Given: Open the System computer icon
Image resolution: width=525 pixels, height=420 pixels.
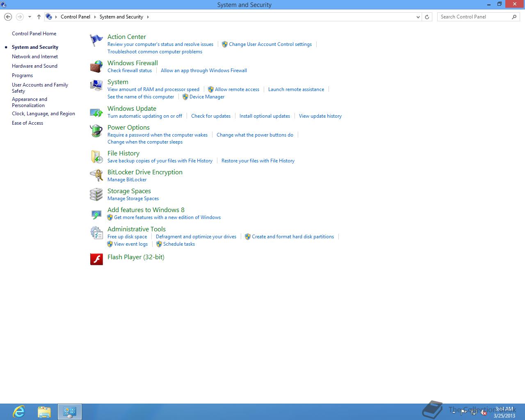Looking at the screenshot, I should [96, 85].
